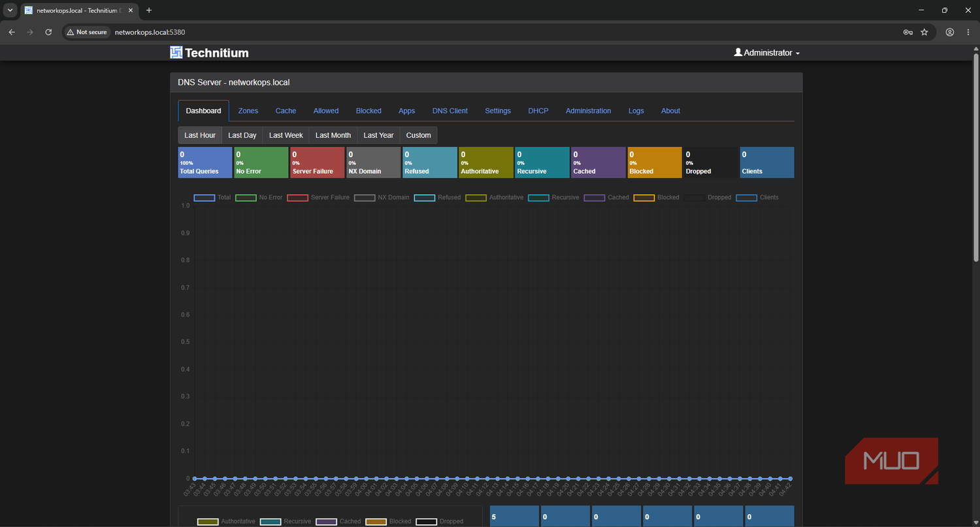
Task: Open the password manager key icon
Action: 907,32
